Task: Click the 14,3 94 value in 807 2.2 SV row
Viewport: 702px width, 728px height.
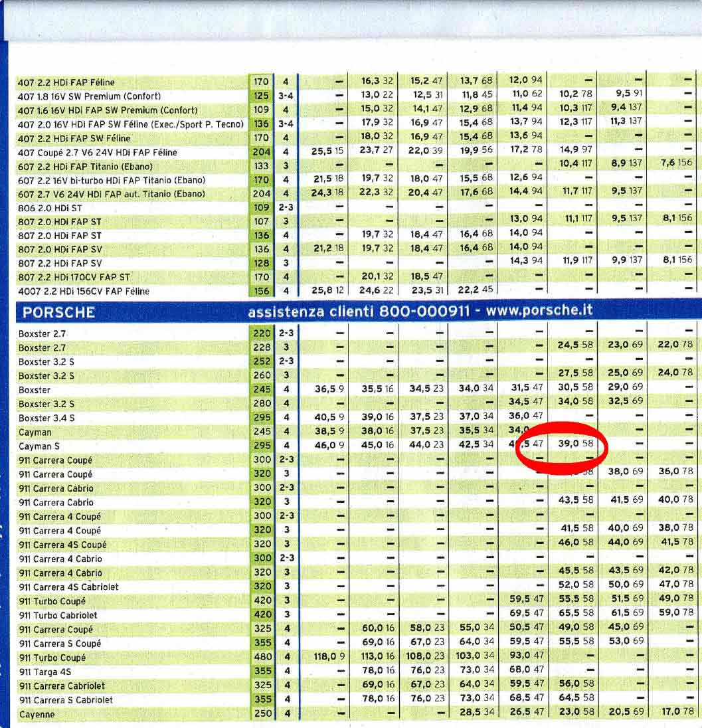Action: coord(526,260)
